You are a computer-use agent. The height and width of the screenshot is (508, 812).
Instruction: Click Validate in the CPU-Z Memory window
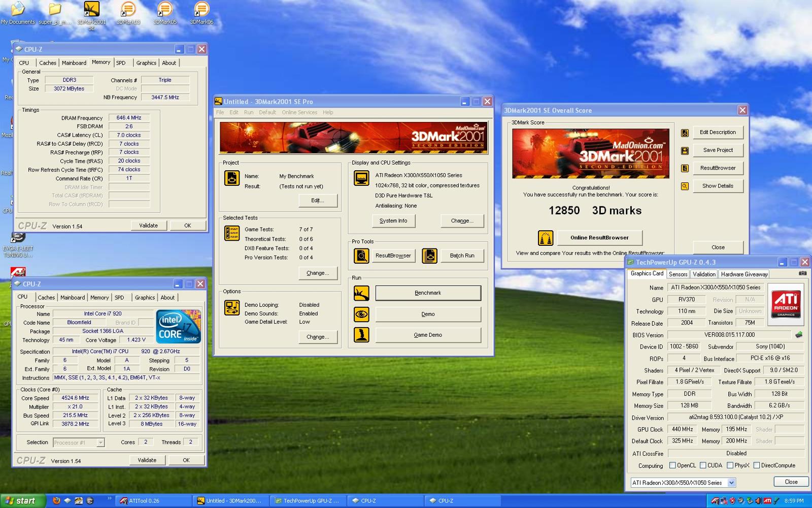tap(148, 226)
